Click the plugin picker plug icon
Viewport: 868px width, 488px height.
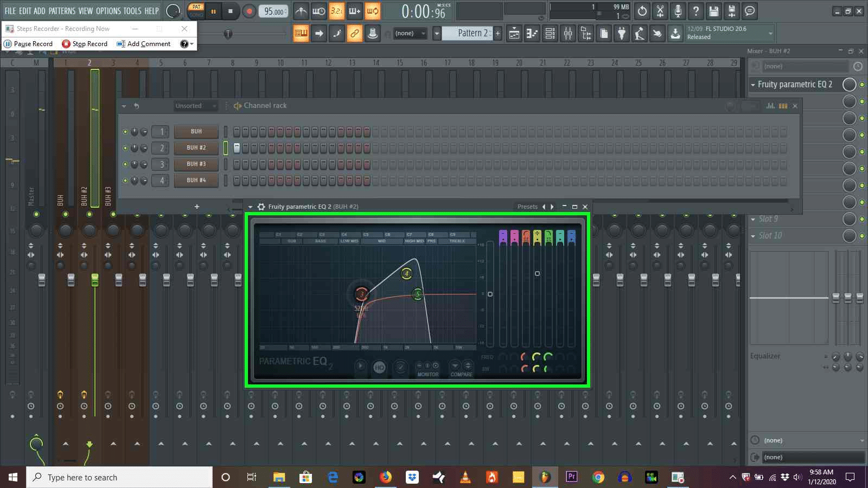(622, 34)
